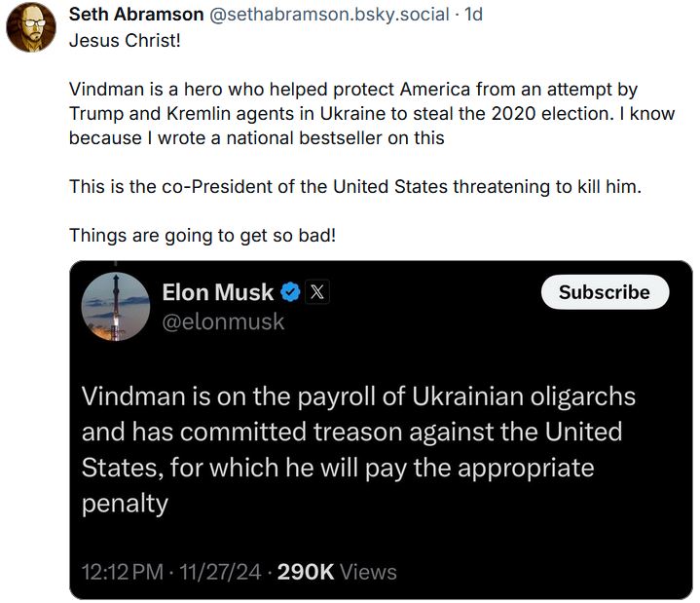Image resolution: width=700 pixels, height=603 pixels.
Task: Click the 290K Views counter
Action: point(337,572)
